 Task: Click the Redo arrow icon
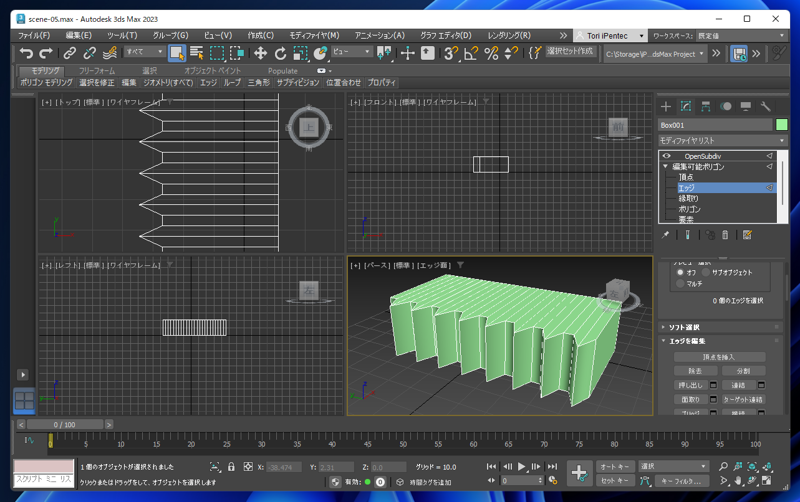coord(46,53)
